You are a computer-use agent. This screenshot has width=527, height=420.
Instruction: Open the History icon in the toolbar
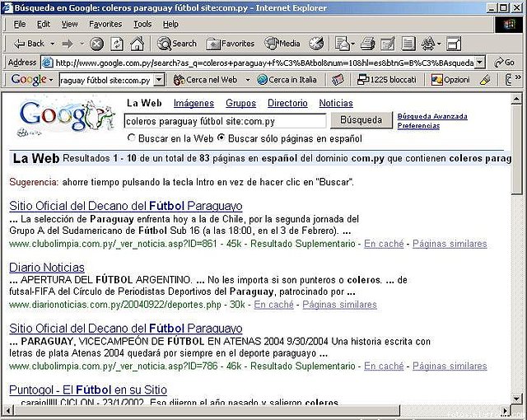(316, 44)
